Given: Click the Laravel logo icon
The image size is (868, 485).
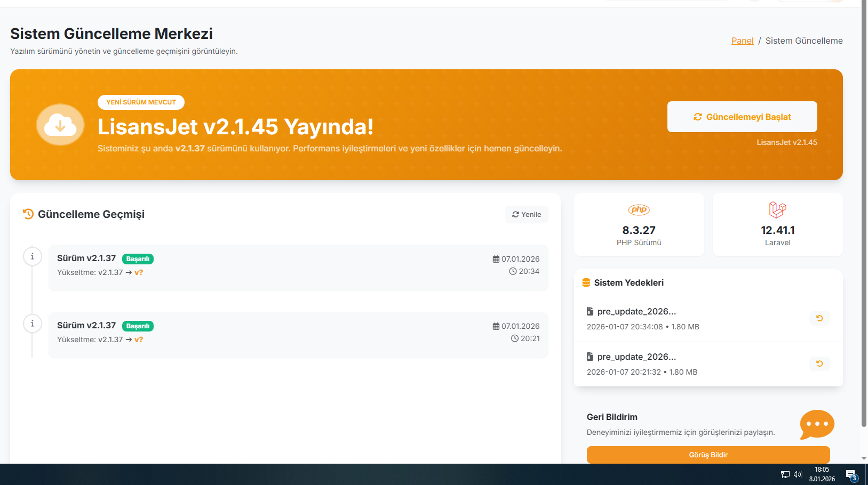Looking at the screenshot, I should pos(778,210).
